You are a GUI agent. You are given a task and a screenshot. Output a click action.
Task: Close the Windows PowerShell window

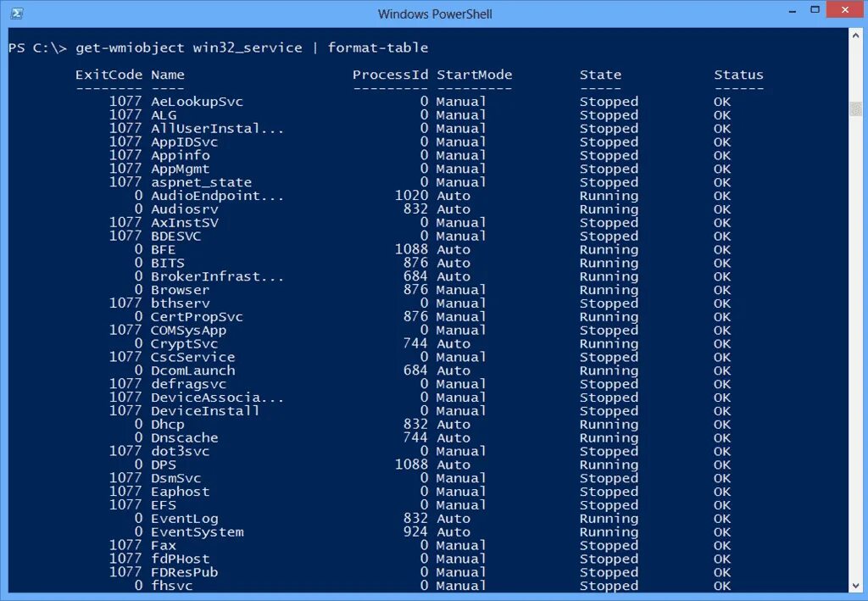pyautogui.click(x=845, y=10)
